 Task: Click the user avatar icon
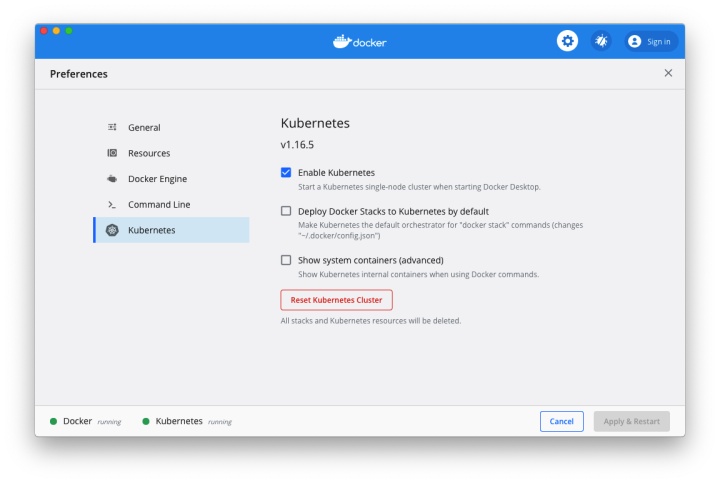pyautogui.click(x=634, y=41)
